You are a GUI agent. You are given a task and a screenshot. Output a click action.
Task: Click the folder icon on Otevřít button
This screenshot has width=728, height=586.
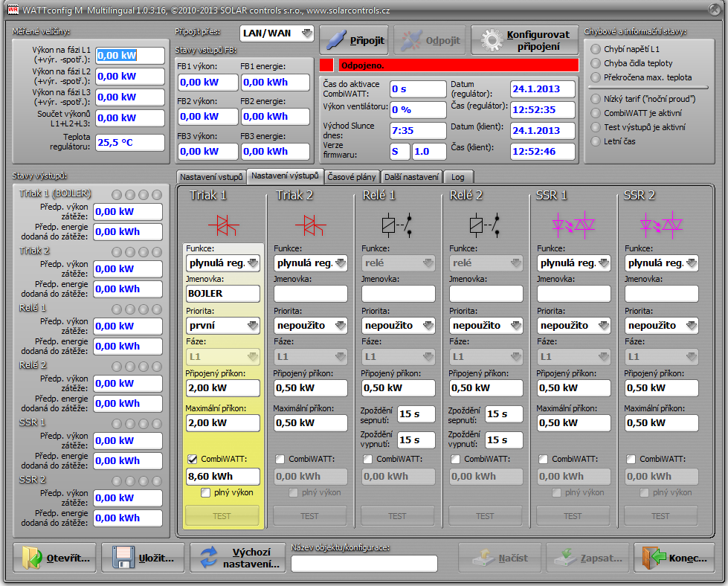pos(31,558)
